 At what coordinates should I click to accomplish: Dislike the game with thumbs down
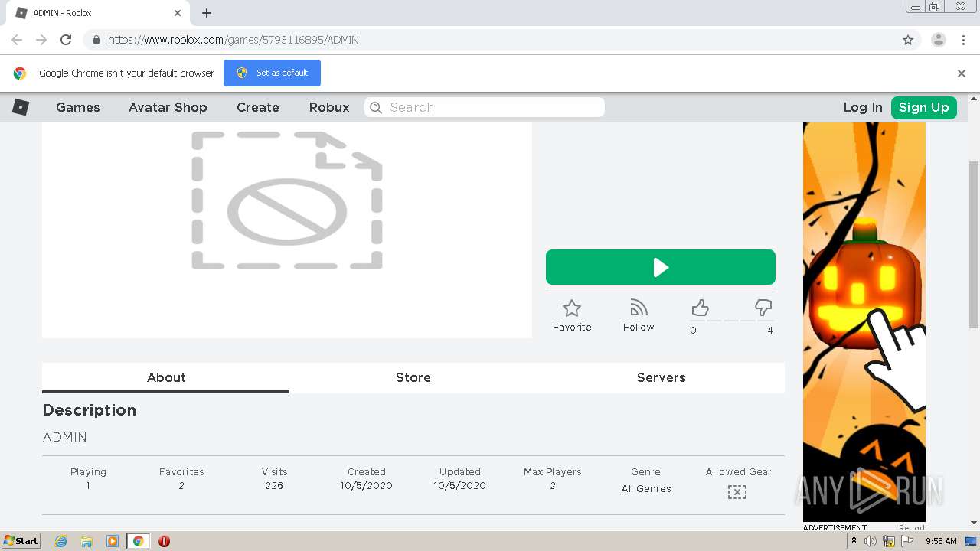click(763, 308)
